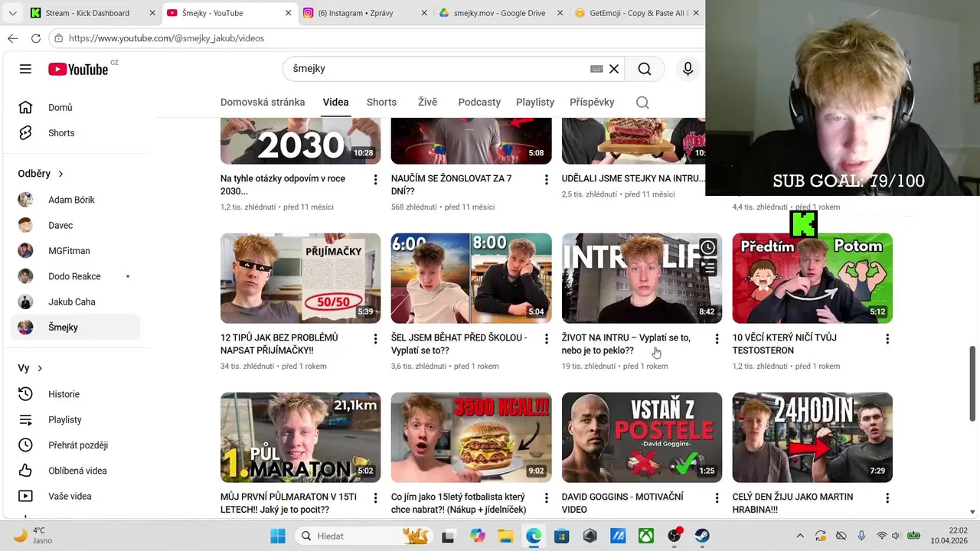Open the Windows Start menu
This screenshot has width=980, height=551.
pyautogui.click(x=277, y=536)
